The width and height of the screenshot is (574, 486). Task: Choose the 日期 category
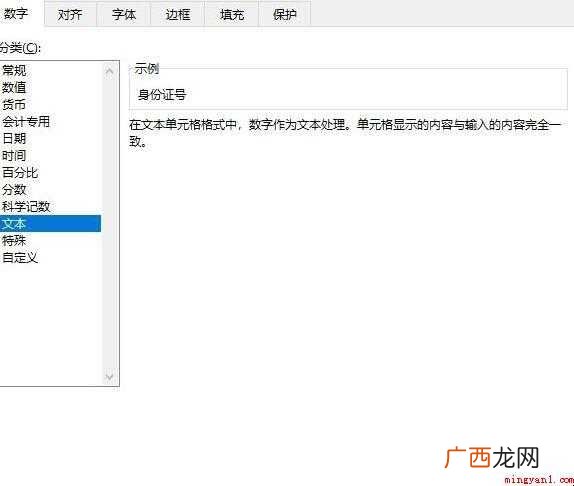51,138
